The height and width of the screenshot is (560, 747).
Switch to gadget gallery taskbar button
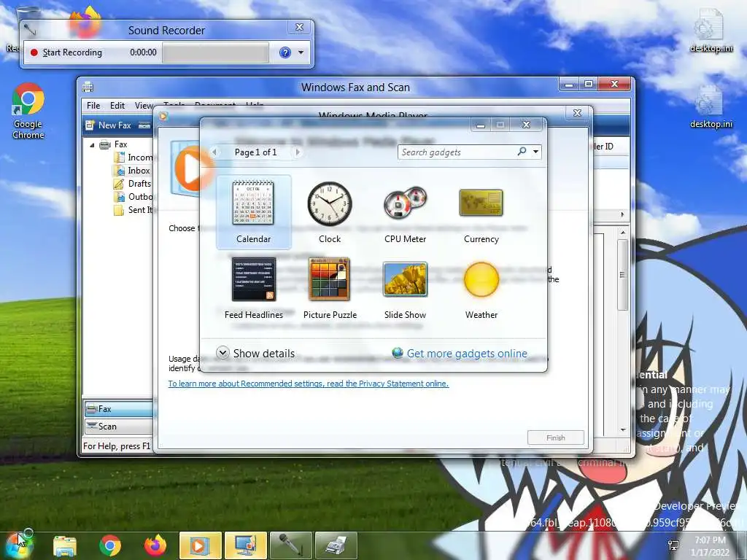[245, 545]
